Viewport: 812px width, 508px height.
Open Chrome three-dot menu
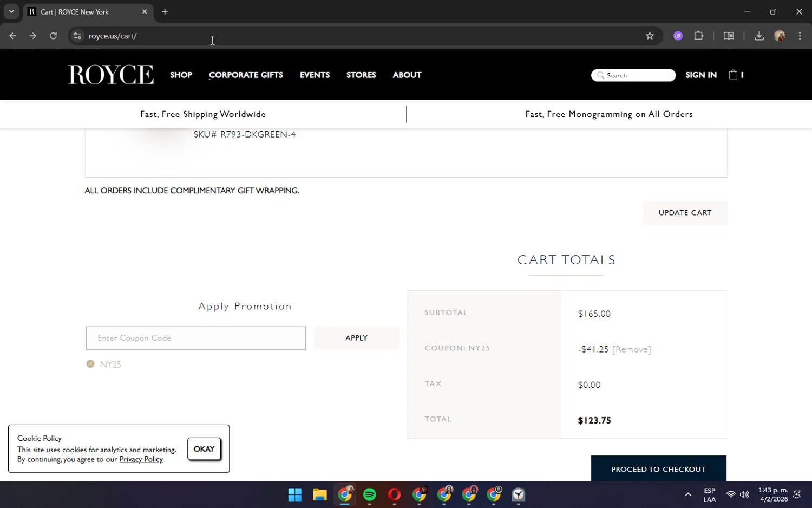point(800,36)
